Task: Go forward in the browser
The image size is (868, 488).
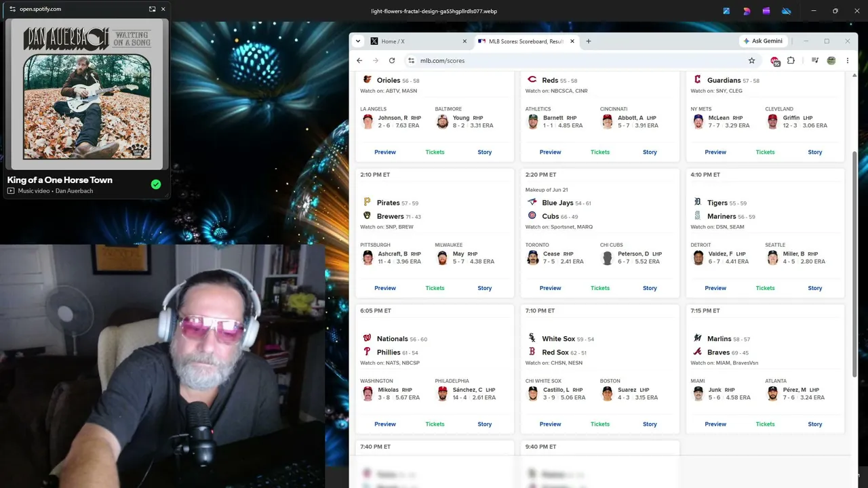Action: pos(376,60)
